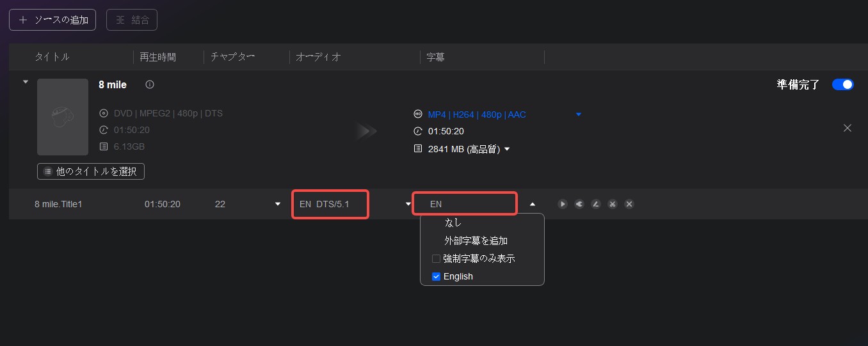868x346 pixels.
Task: Choose 外部字幕を追加 from the subtitle menu
Action: [x=476, y=241]
